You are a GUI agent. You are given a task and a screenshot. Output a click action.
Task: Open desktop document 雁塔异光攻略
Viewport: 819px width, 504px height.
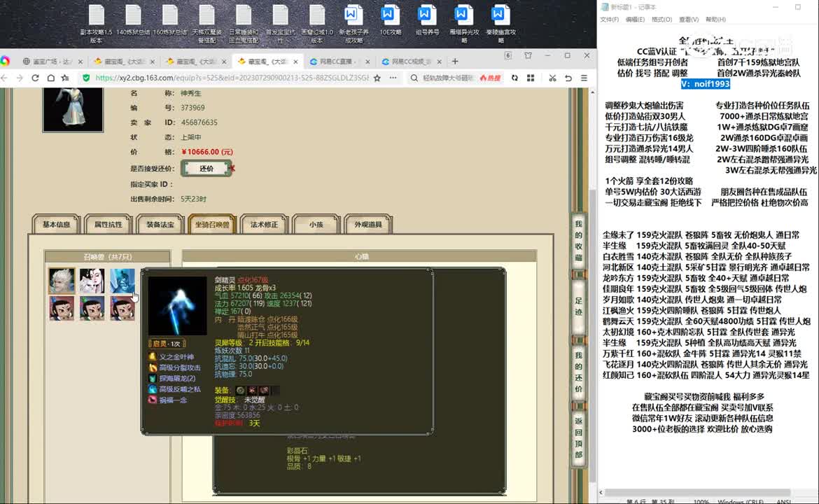tap(464, 24)
